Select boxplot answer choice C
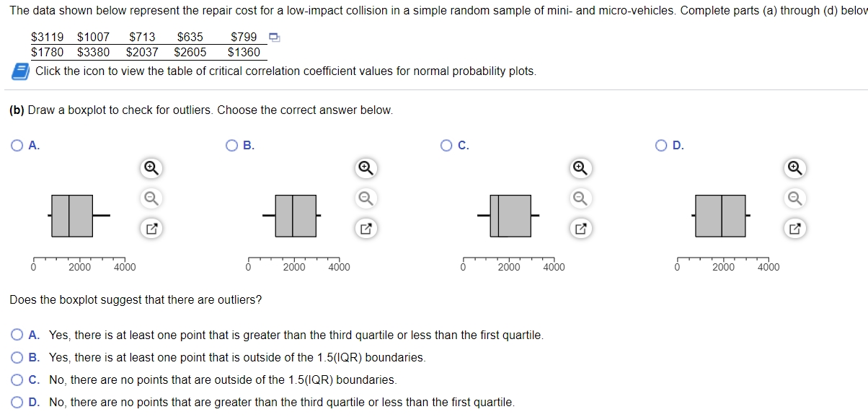The image size is (868, 417). (x=446, y=145)
